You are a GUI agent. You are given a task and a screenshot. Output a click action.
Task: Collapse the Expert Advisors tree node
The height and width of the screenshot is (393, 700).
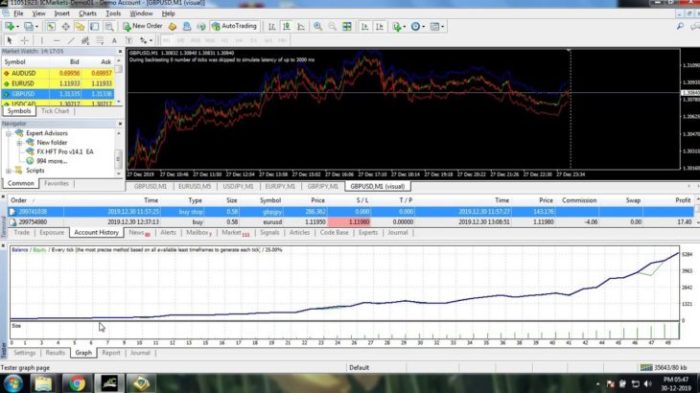point(8,133)
